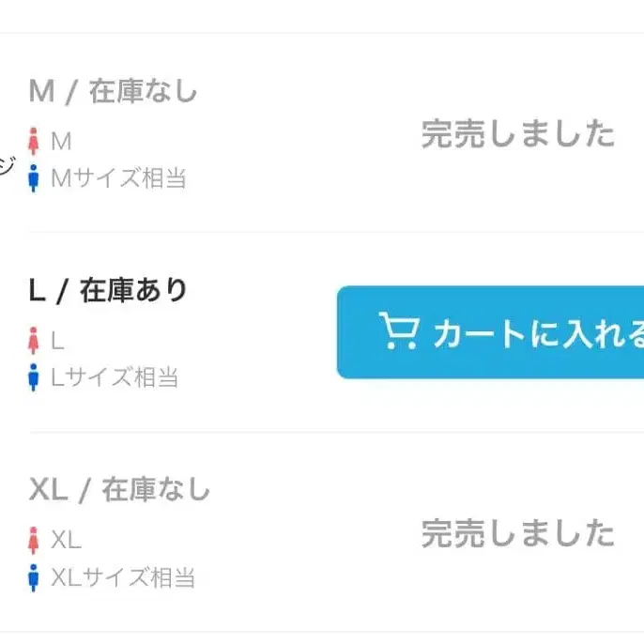644x644 pixels.
Task: Click the women's 'XL' size label
Action: [66, 541]
